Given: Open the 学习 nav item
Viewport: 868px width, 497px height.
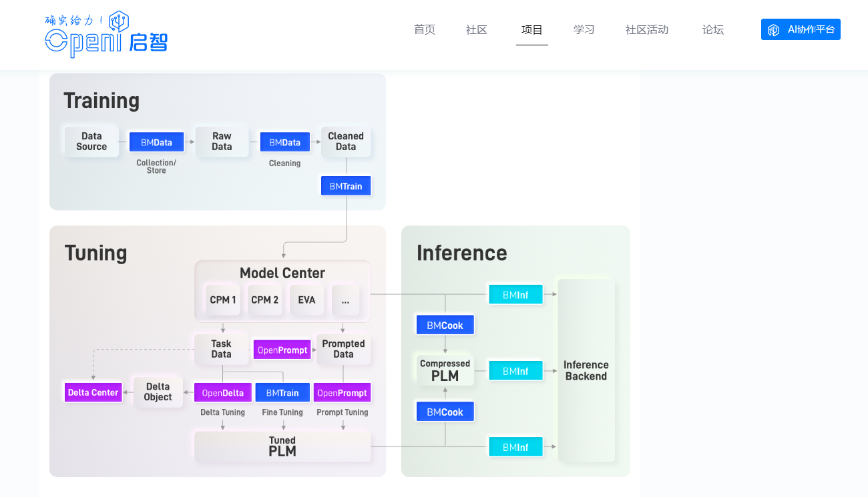Looking at the screenshot, I should tap(584, 29).
